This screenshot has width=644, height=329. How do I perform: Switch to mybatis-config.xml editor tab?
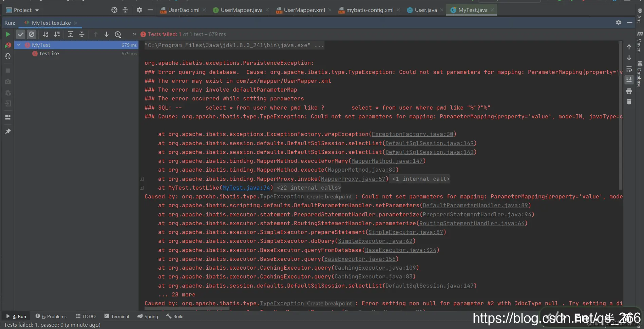370,10
